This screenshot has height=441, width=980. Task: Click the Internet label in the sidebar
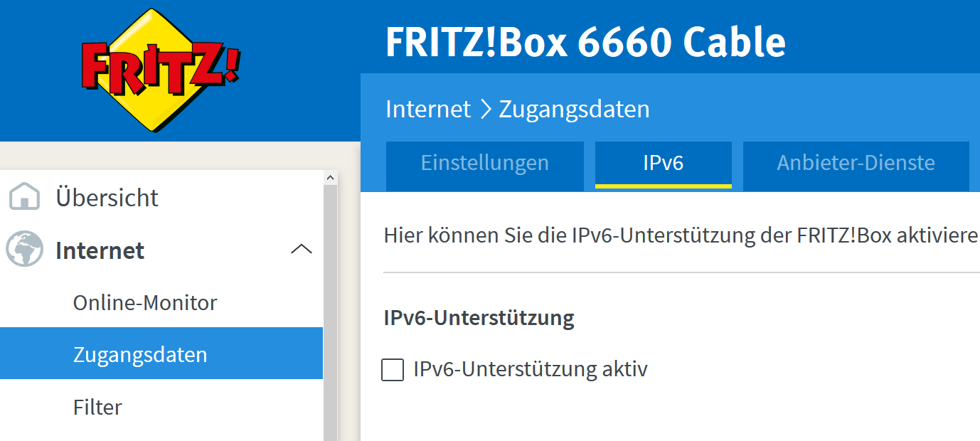pyautogui.click(x=100, y=250)
